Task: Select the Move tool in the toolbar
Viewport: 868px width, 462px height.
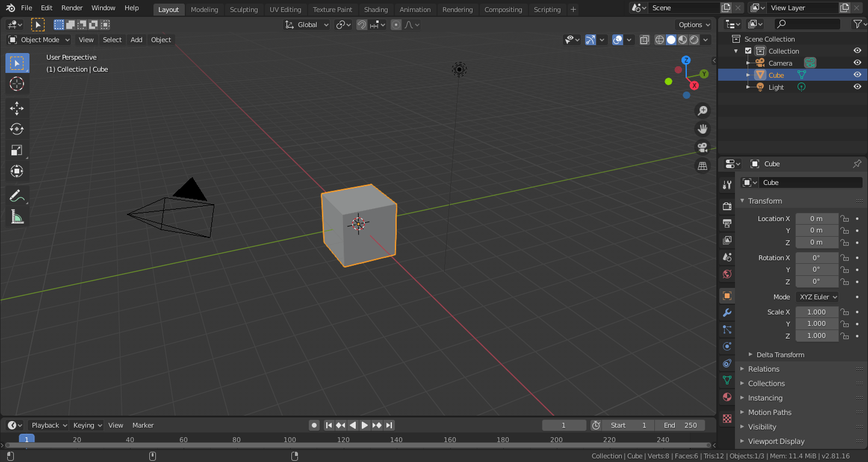Action: 17,108
